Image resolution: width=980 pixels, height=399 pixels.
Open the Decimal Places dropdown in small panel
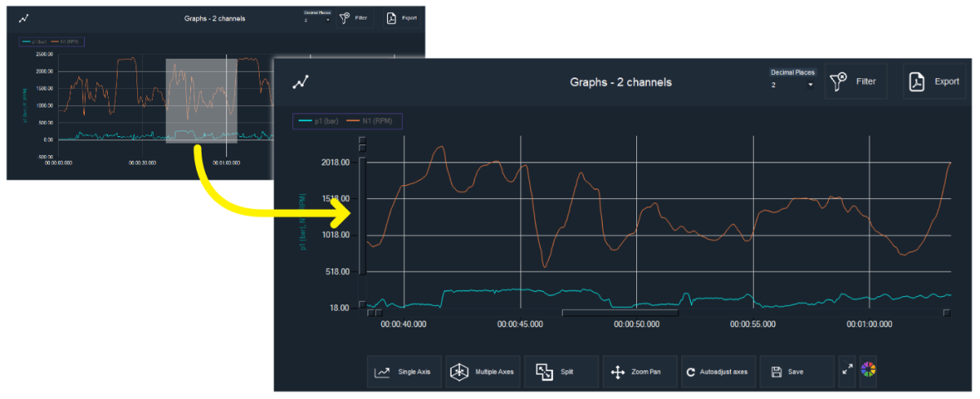(x=317, y=20)
